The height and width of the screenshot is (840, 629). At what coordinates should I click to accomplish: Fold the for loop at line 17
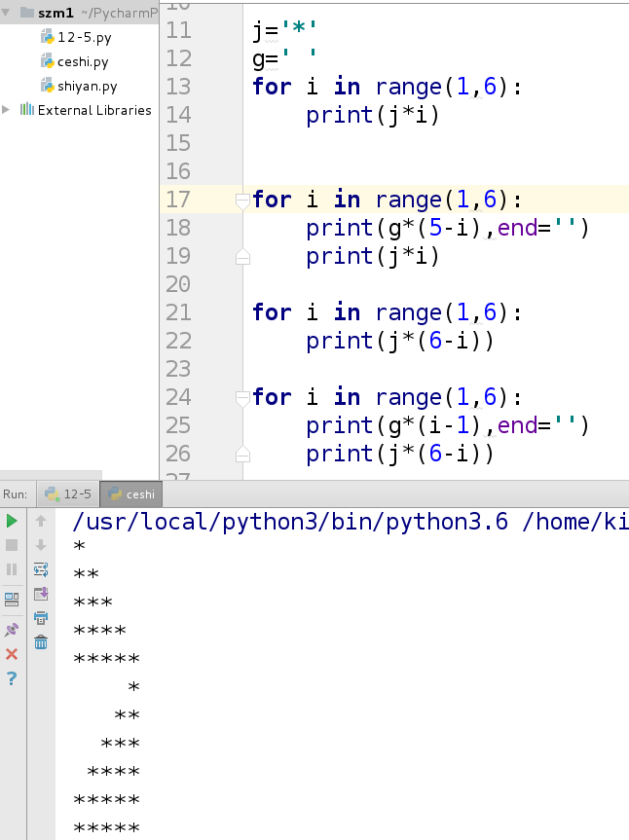click(x=242, y=201)
